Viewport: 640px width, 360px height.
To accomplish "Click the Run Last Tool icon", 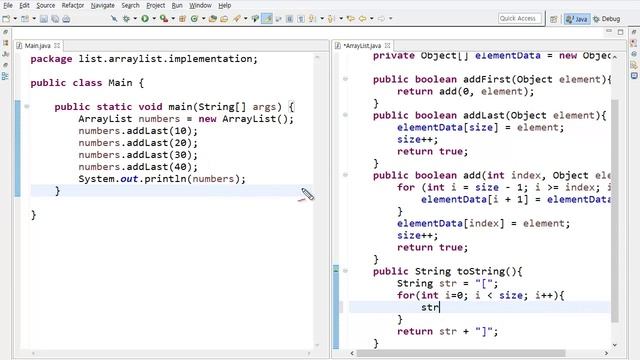I will (164, 19).
